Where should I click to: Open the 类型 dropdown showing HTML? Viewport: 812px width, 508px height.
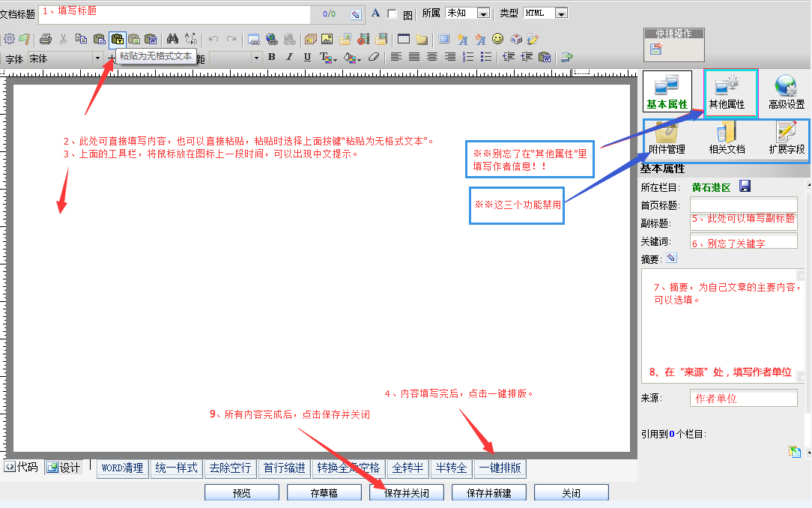pyautogui.click(x=561, y=13)
